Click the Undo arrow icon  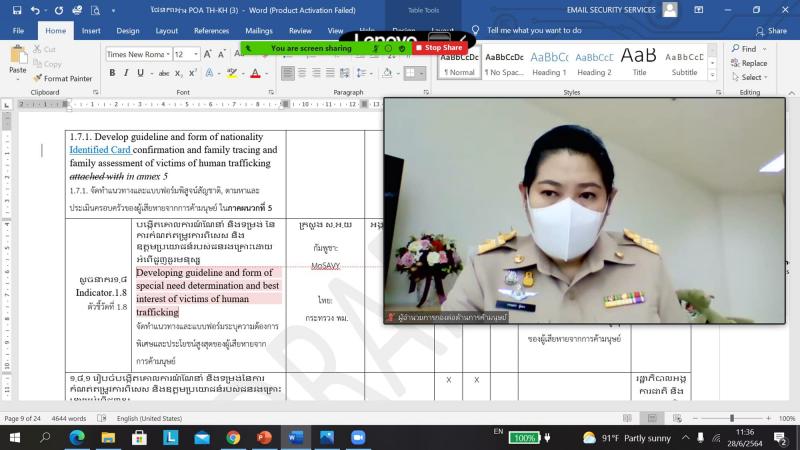[35, 10]
